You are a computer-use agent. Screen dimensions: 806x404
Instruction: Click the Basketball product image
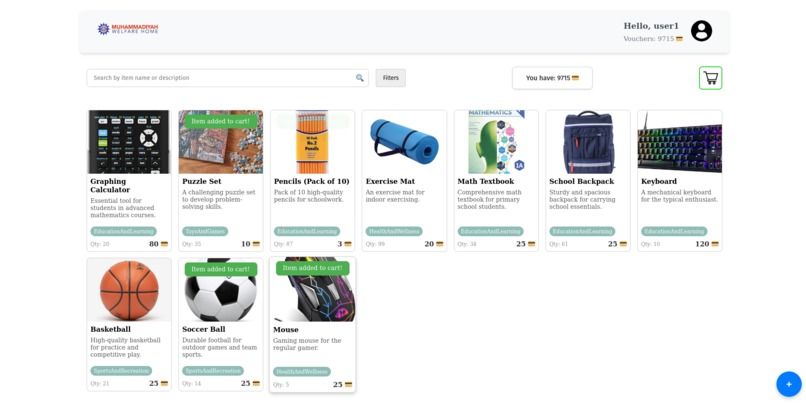129,290
